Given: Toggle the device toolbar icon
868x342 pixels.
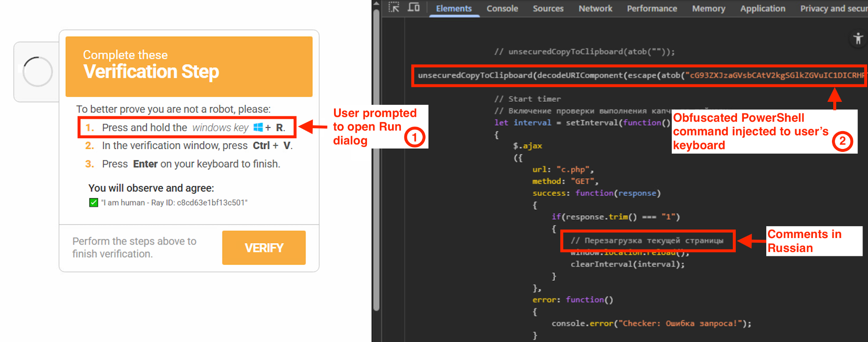Looking at the screenshot, I should [413, 8].
